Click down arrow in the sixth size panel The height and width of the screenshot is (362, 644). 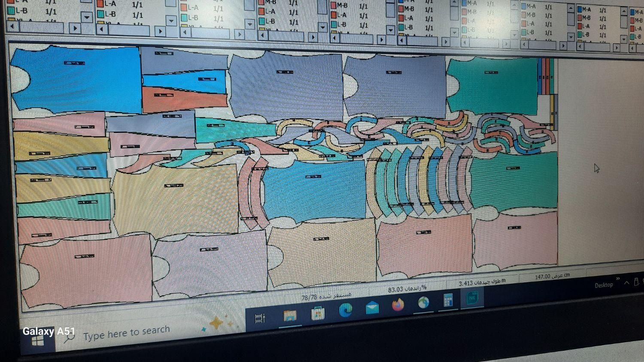(x=454, y=32)
